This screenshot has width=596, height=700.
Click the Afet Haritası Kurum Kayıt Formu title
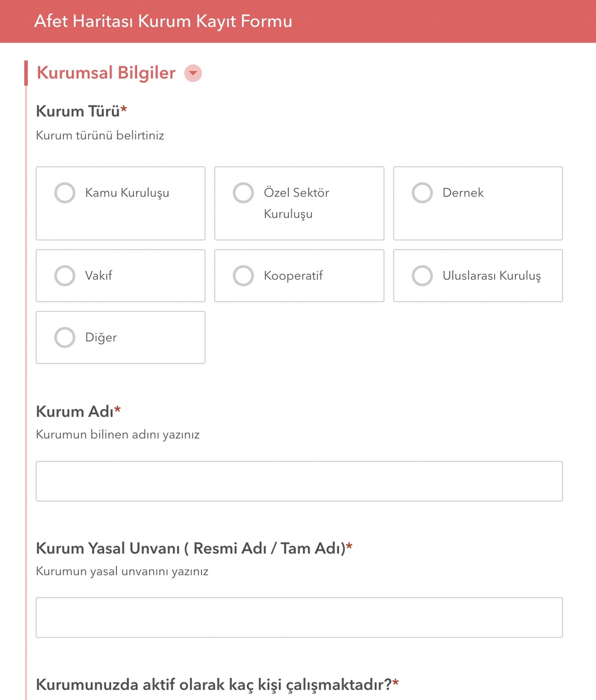click(163, 21)
